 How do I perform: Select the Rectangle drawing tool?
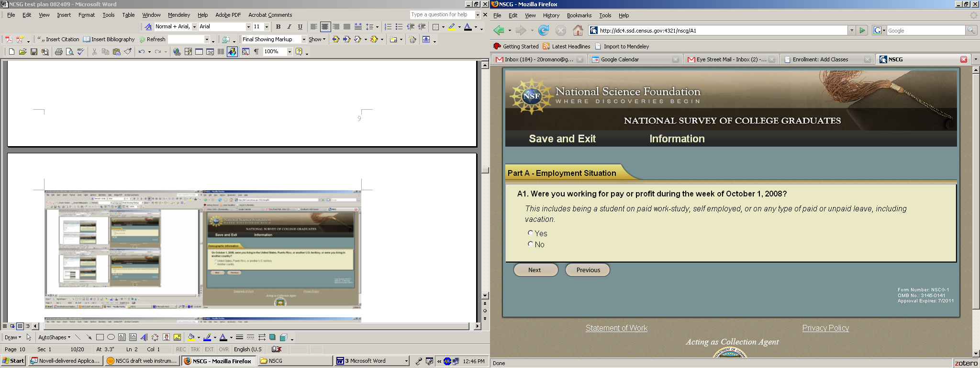click(100, 337)
